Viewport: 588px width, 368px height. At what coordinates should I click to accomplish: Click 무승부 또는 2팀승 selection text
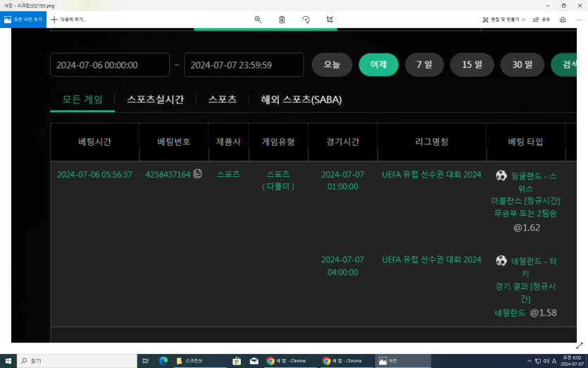click(525, 214)
